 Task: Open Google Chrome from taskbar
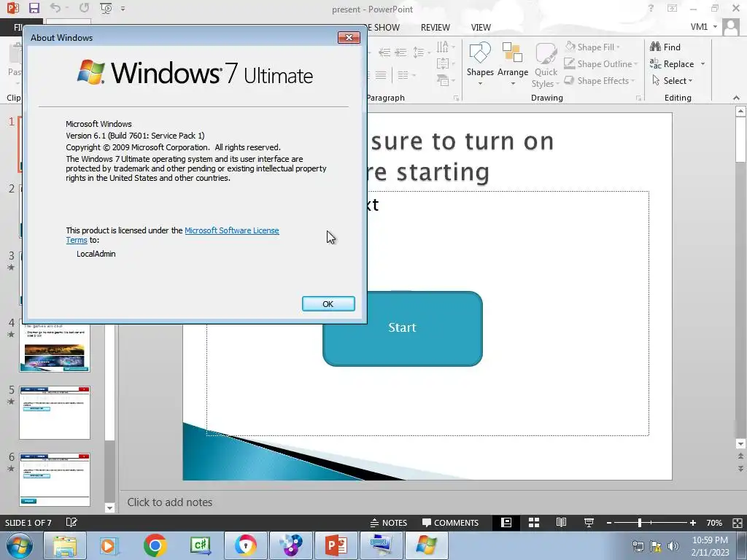tap(155, 545)
